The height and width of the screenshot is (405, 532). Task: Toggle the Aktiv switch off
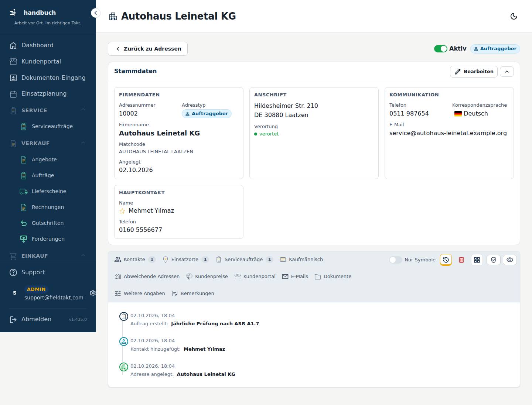pyautogui.click(x=440, y=49)
